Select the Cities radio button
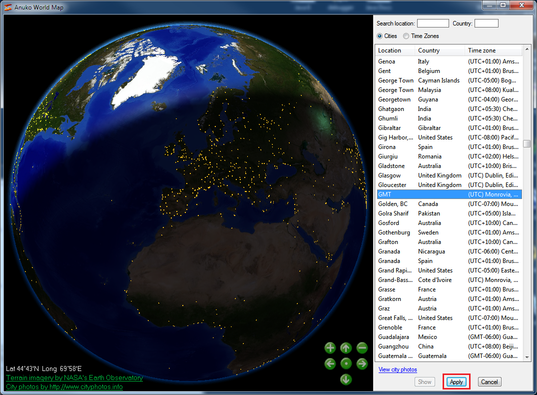The width and height of the screenshot is (537, 395). coord(379,36)
